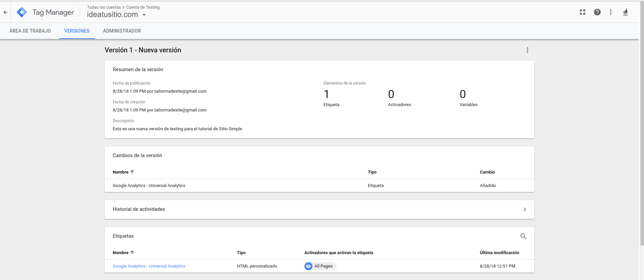Open the Google apps grid

pos(582,12)
